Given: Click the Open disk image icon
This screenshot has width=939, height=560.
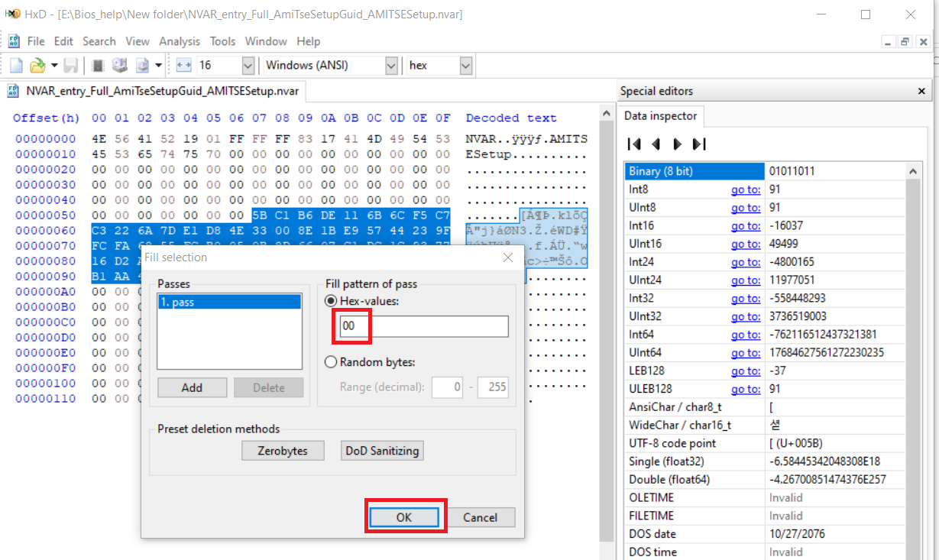Looking at the screenshot, I should pos(142,66).
